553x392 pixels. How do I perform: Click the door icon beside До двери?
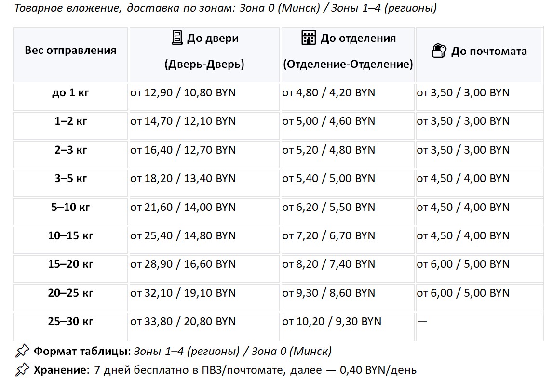click(x=177, y=38)
